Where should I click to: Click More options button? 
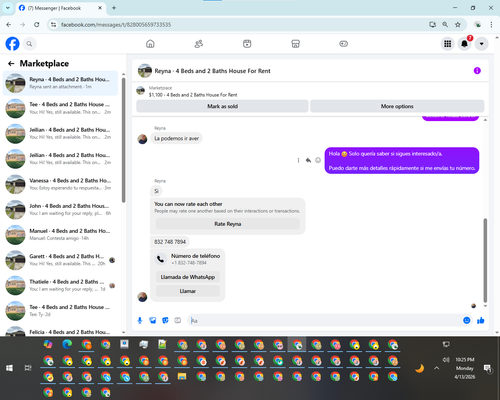397,106
